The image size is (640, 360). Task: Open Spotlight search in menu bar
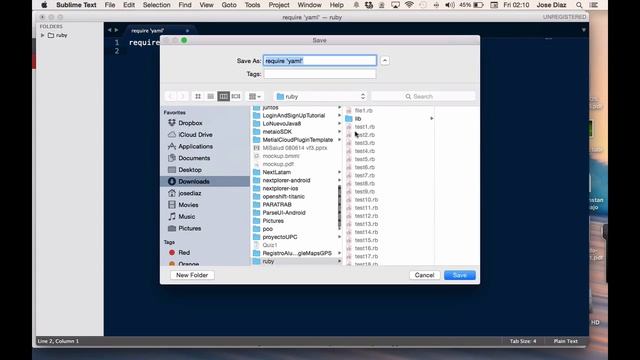(x=579, y=5)
